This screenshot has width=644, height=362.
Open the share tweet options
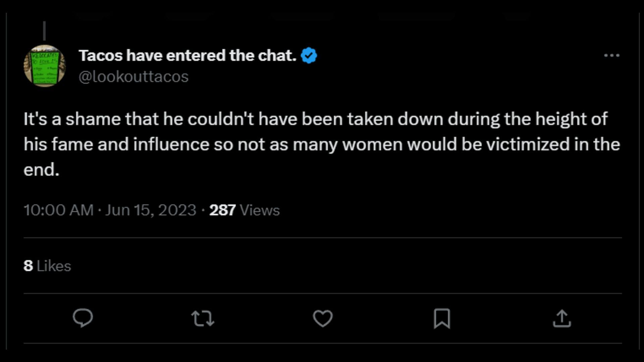(x=562, y=318)
